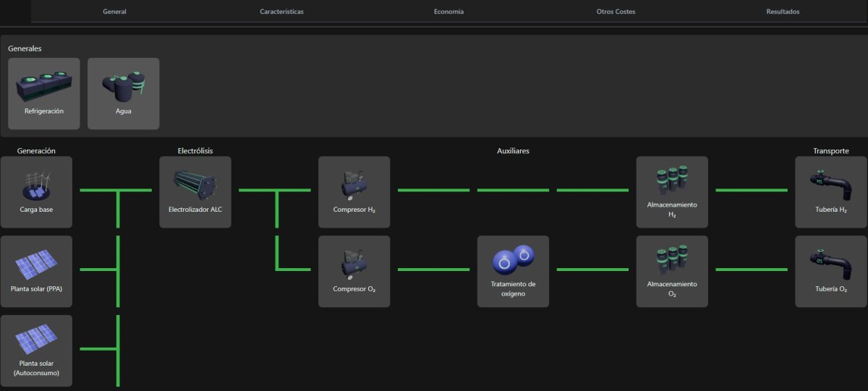Switch to the General tab
This screenshot has height=391, width=868.
pyautogui.click(x=114, y=12)
